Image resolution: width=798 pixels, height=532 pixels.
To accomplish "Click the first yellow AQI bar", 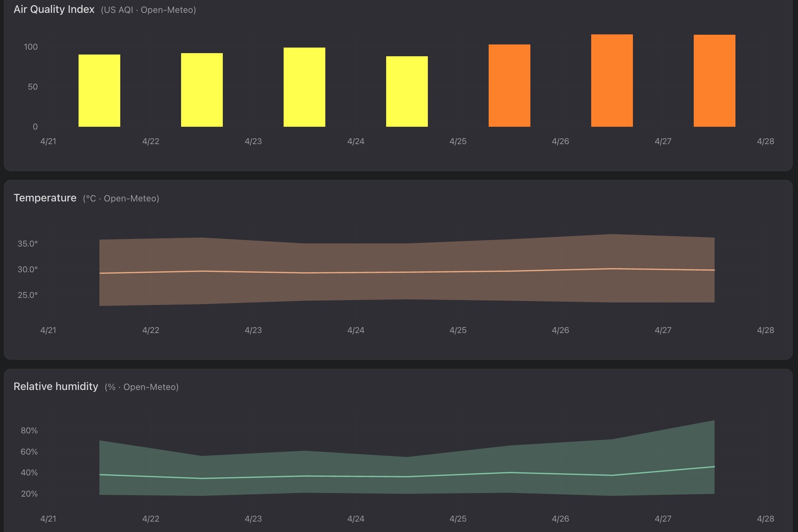I will (99, 91).
